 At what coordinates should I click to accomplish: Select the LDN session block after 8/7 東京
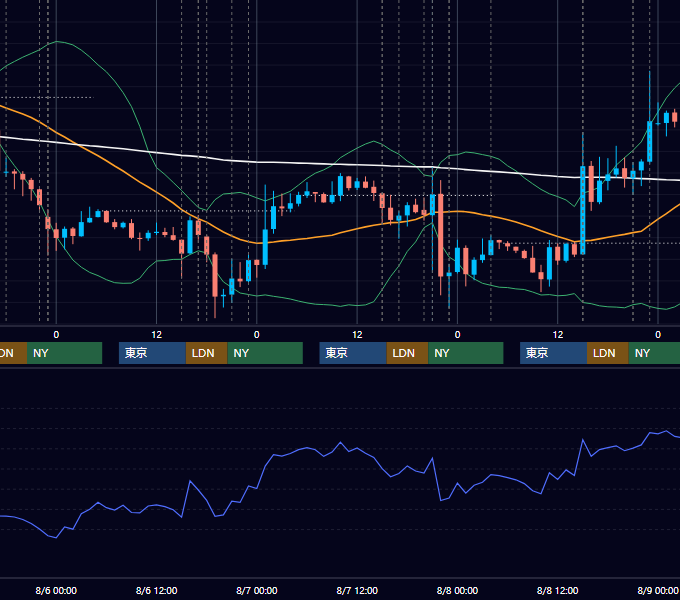click(407, 353)
